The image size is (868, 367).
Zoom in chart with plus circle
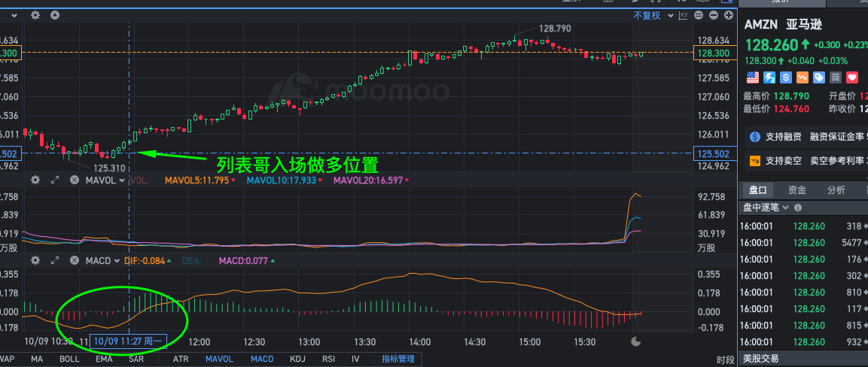point(728,16)
